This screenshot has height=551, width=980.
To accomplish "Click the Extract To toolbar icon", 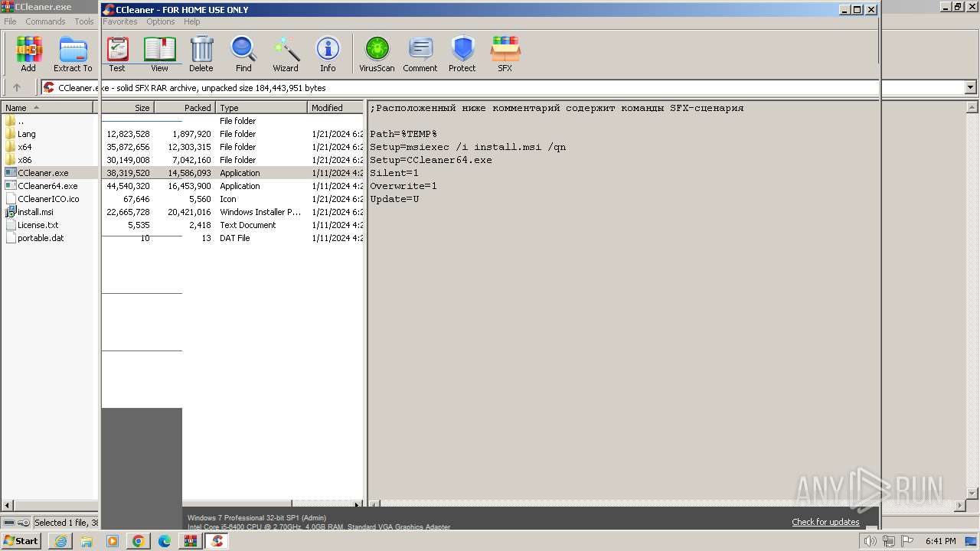I will 73,54.
